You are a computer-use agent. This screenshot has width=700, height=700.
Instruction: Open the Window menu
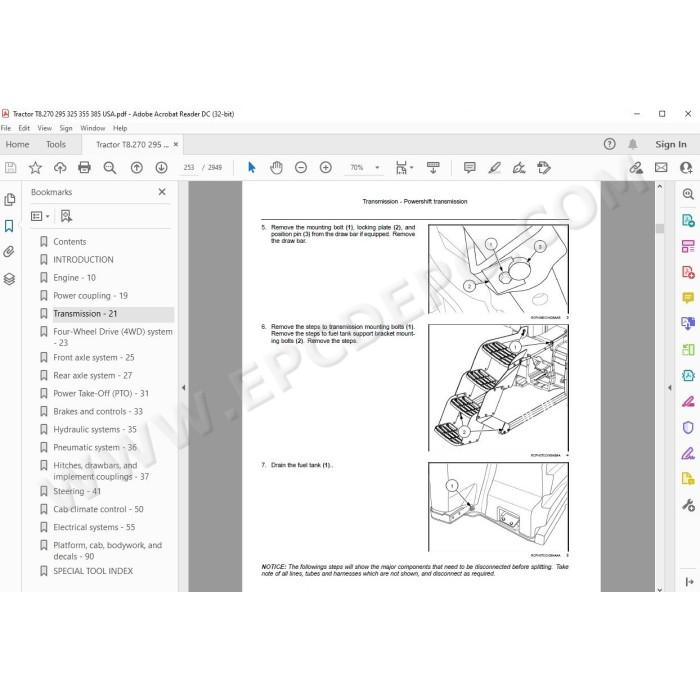tap(93, 128)
